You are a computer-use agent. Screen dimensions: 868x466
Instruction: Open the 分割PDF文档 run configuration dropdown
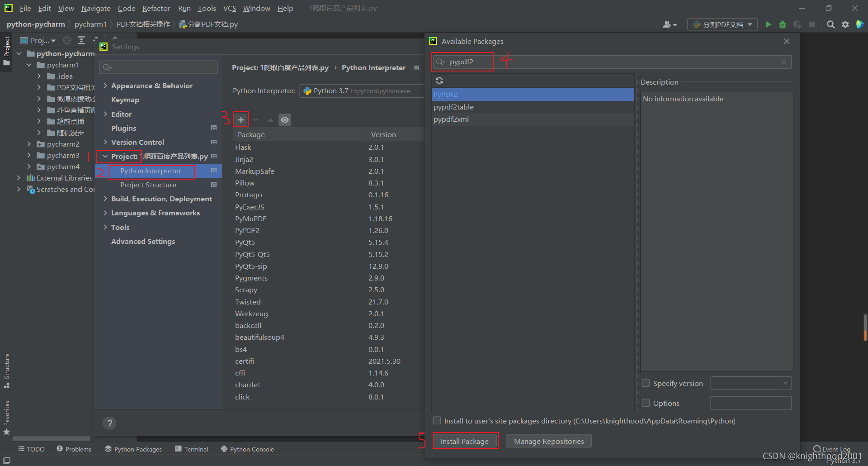(x=722, y=24)
